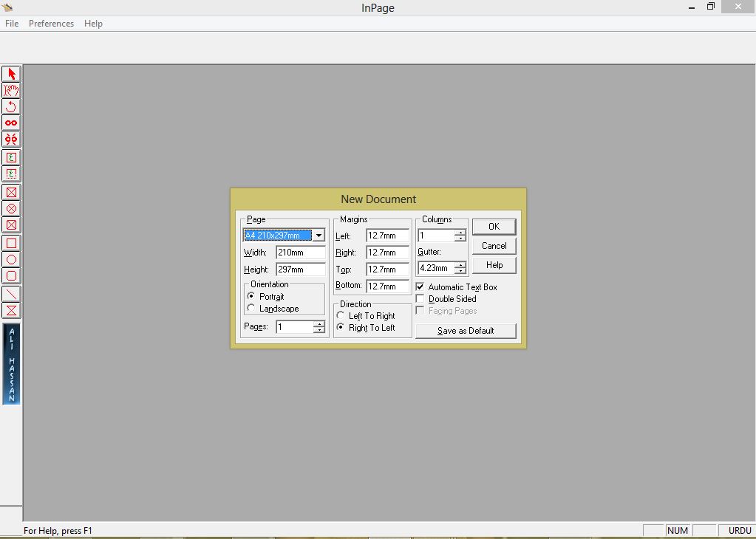The width and height of the screenshot is (756, 539).
Task: Select the Link textboxes tool
Action: pyautogui.click(x=10, y=123)
